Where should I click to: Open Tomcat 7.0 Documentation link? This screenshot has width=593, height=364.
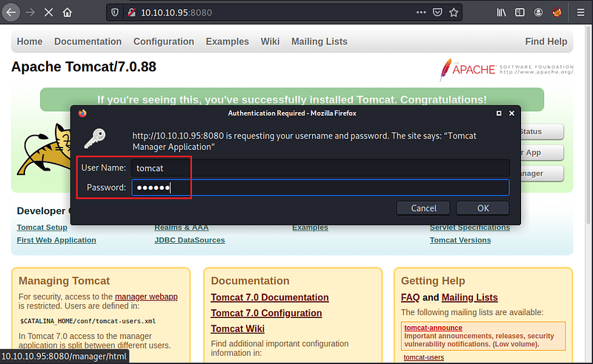tap(270, 297)
